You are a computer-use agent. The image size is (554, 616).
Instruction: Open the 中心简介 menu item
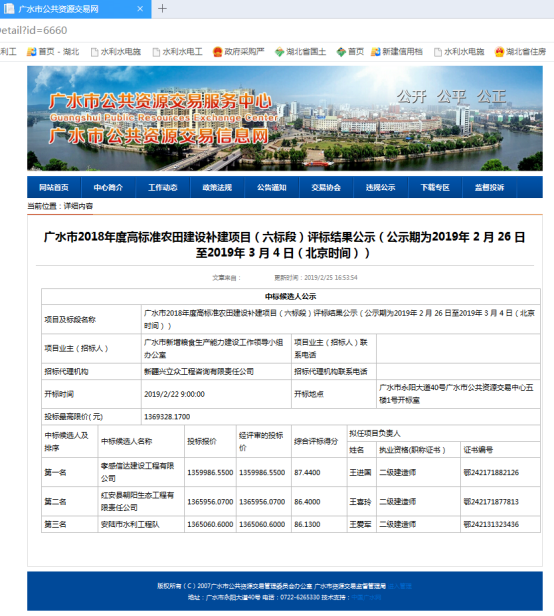(108, 187)
